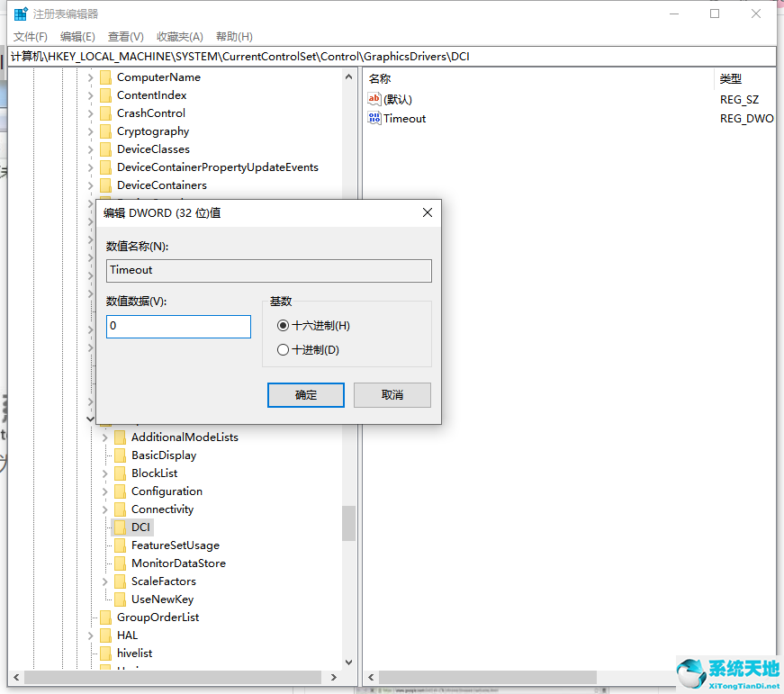This screenshot has height=694, width=784.
Task: Click the Cryptography folder icon
Action: [104, 131]
